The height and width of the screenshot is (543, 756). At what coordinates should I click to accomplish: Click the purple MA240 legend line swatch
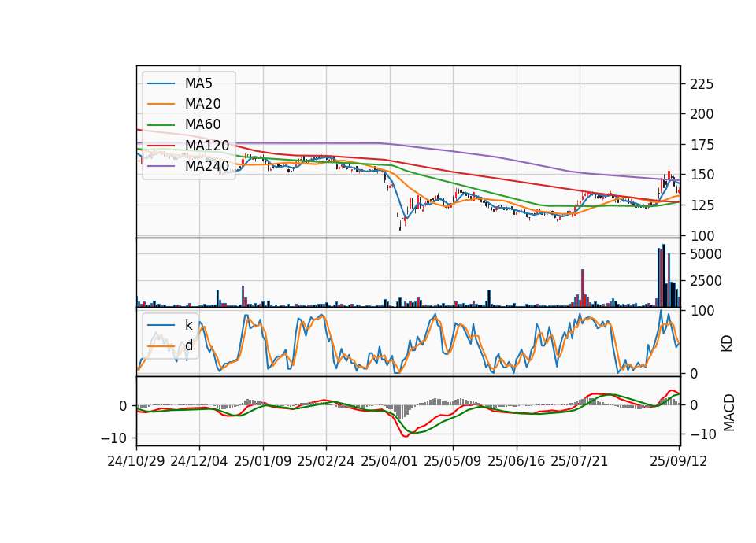point(161,166)
